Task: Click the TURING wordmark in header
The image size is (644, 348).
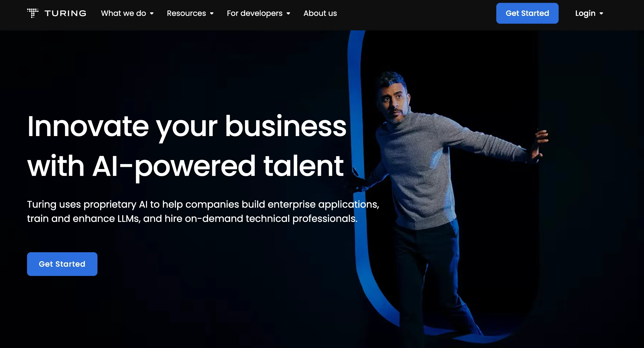Action: [65, 13]
